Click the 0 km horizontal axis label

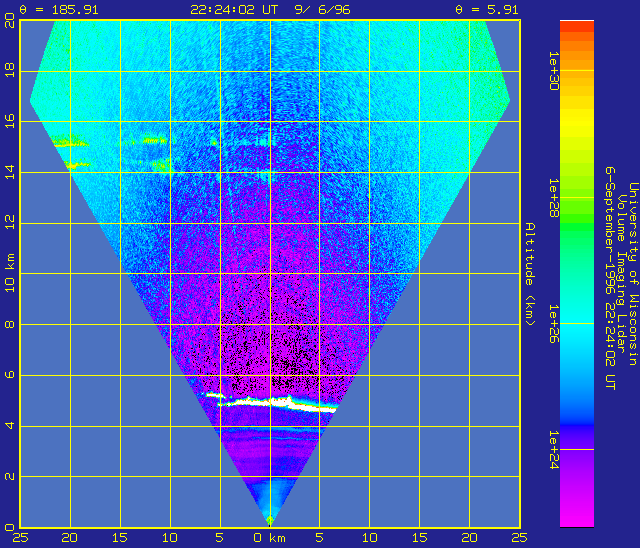click(x=269, y=538)
